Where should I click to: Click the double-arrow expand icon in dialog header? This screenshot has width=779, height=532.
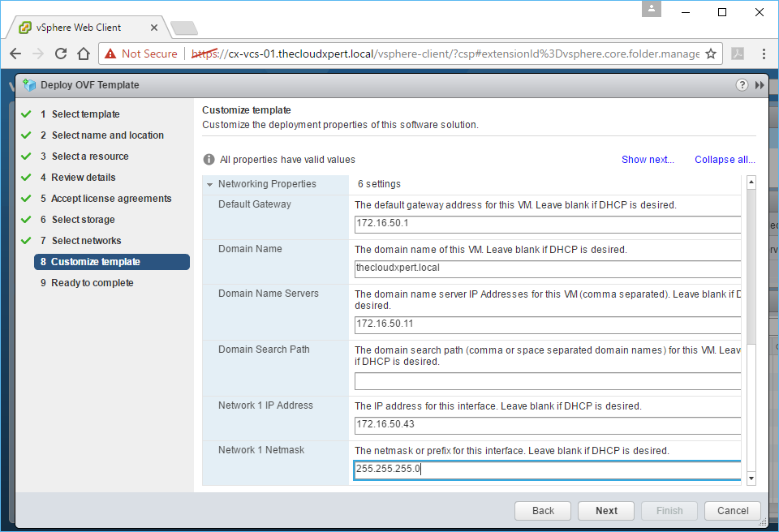pyautogui.click(x=760, y=85)
